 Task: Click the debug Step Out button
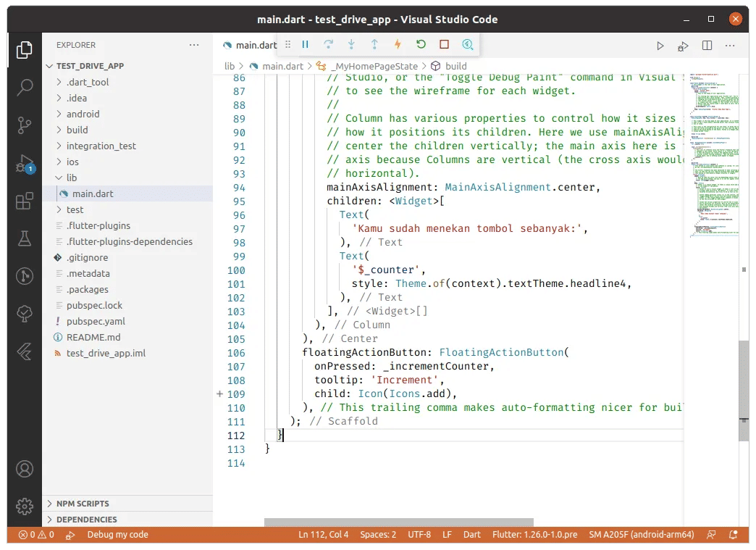tap(374, 44)
